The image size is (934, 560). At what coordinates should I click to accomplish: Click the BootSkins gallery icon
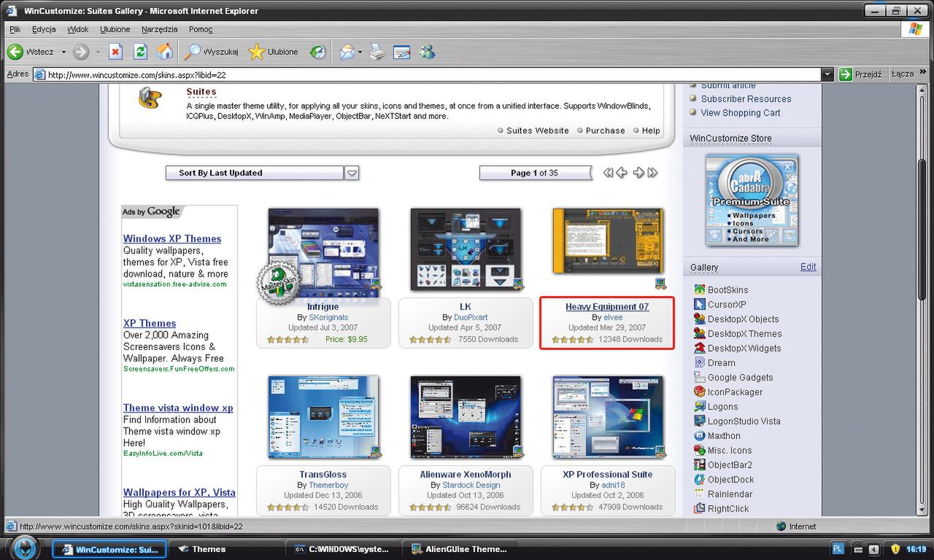pyautogui.click(x=700, y=289)
